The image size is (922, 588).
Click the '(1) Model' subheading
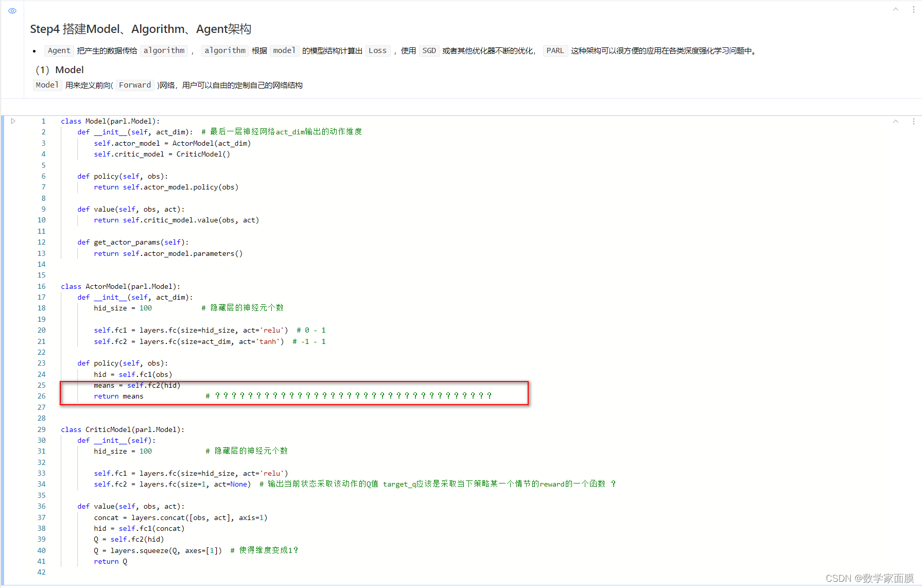click(60, 70)
